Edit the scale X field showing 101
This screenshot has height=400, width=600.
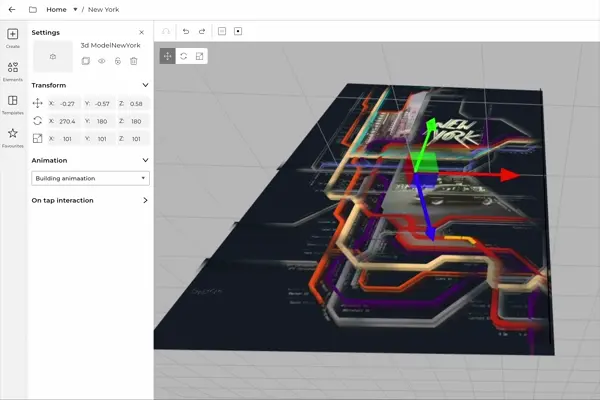[64, 139]
